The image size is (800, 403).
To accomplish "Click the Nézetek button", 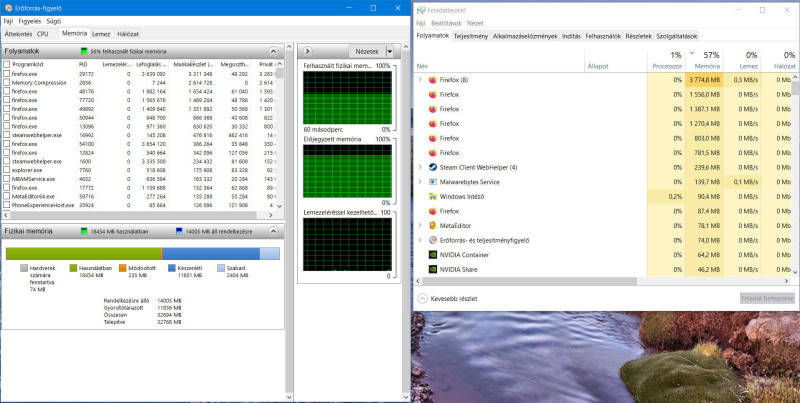I will pos(367,52).
